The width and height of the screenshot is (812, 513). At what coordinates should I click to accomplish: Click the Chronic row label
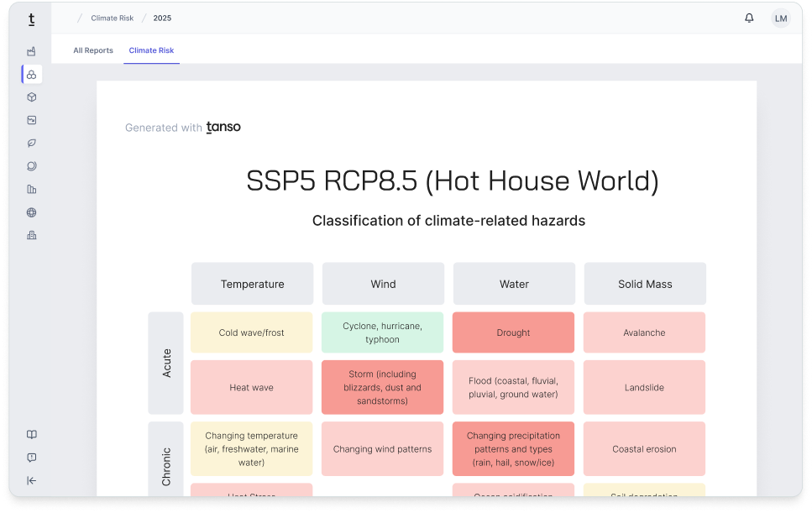click(x=165, y=459)
